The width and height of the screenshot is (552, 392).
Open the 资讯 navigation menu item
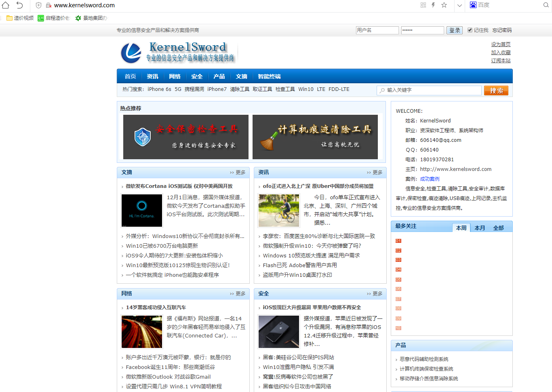(x=152, y=76)
